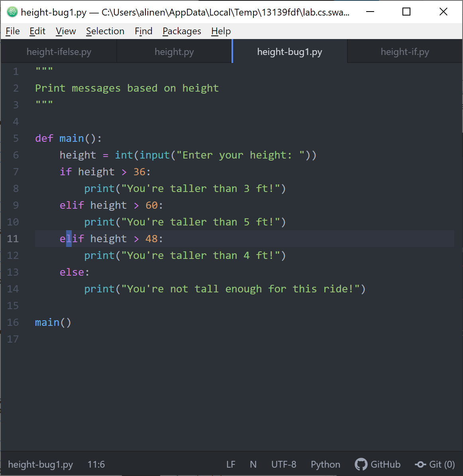
Task: Click the 'int' function name on line 6
Action: coord(124,155)
